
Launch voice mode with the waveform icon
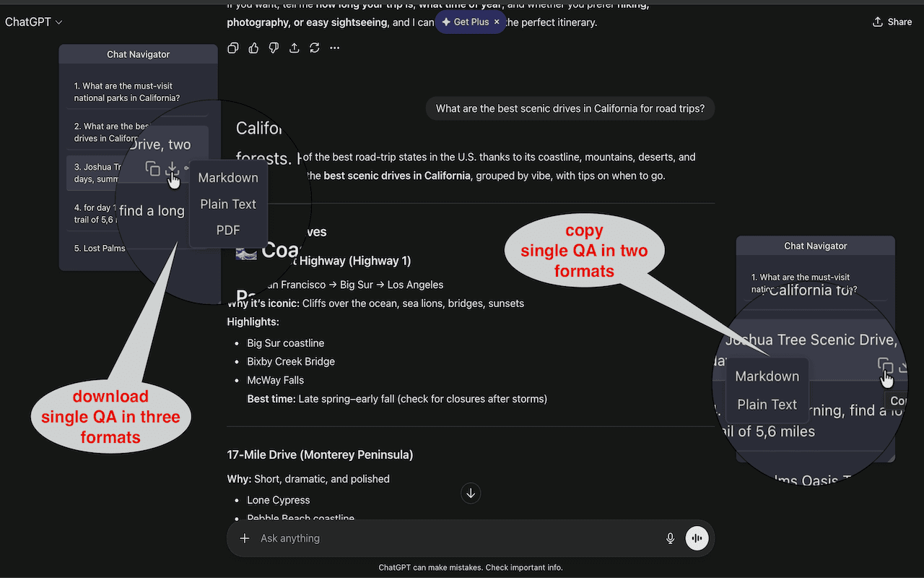697,538
